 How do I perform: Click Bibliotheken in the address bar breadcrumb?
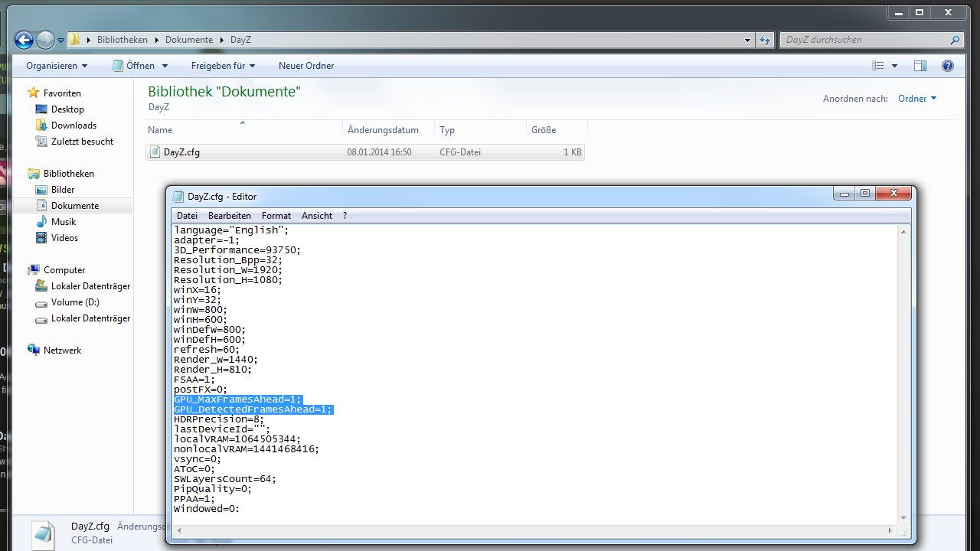point(123,40)
